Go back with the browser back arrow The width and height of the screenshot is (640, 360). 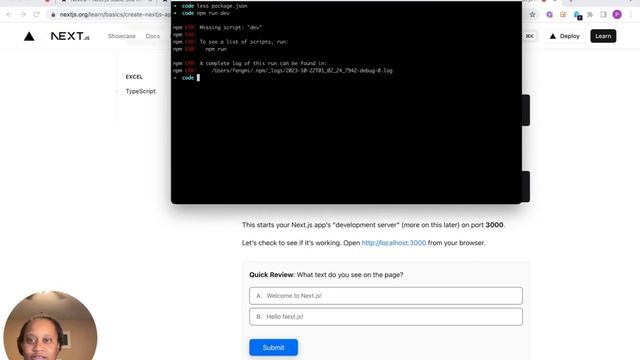tap(9, 14)
